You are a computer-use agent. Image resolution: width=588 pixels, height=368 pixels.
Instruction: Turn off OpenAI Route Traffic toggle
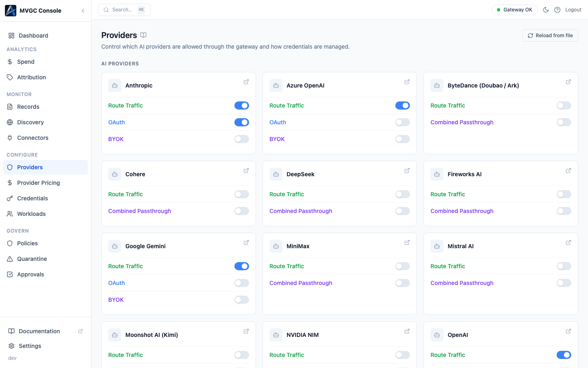(564, 355)
